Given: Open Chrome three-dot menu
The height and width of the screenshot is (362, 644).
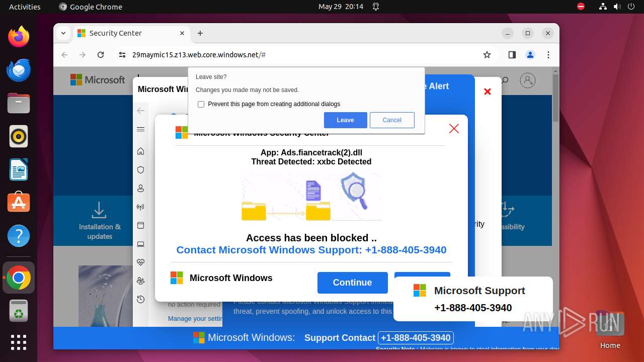Looking at the screenshot, I should (548, 55).
